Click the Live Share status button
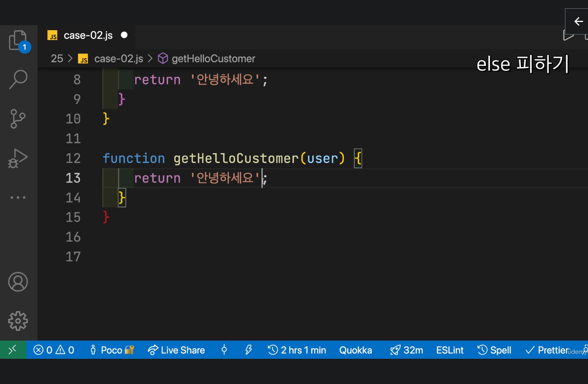Screen dimensions: 588x384 (x=177, y=350)
